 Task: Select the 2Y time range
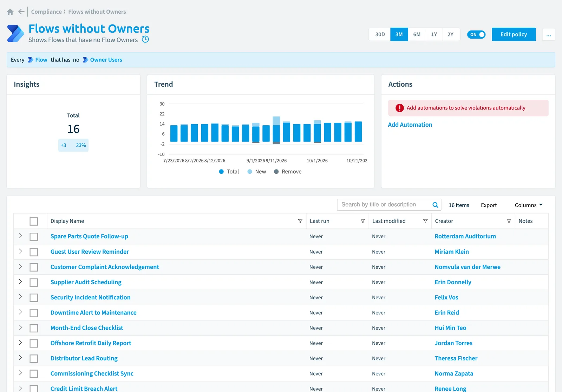tap(451, 34)
